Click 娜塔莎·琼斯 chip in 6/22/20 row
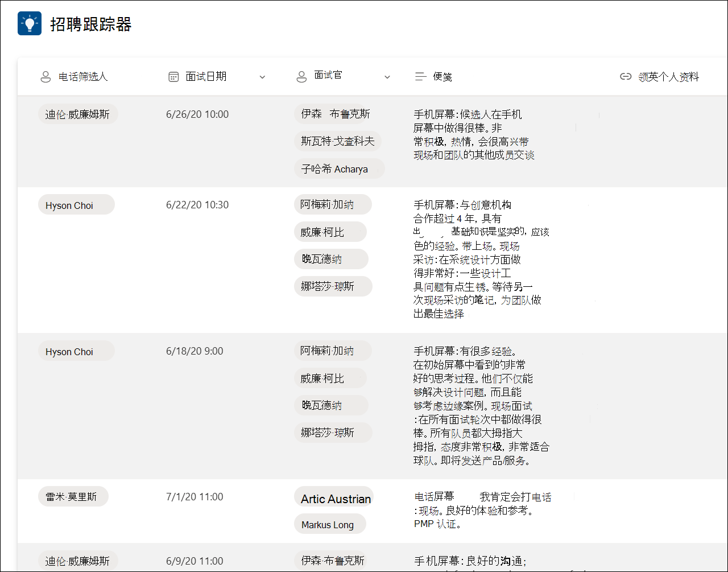Viewport: 728px width, 572px height. pos(333,286)
